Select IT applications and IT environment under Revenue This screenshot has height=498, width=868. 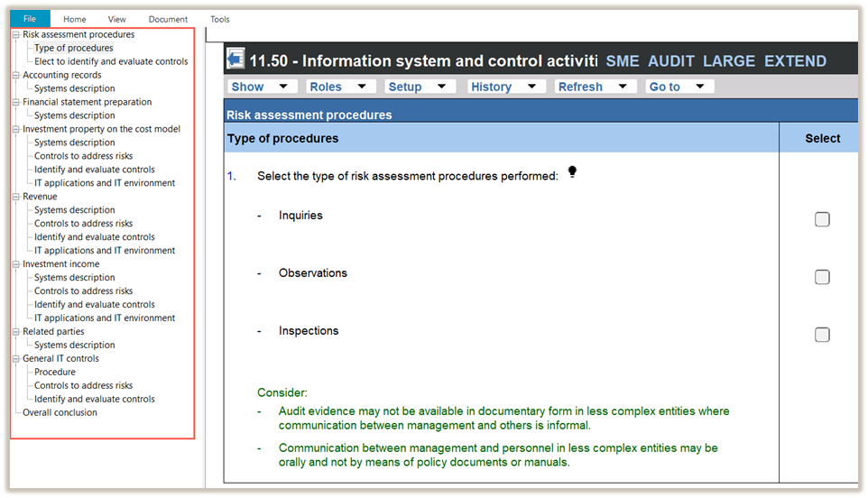tap(105, 251)
